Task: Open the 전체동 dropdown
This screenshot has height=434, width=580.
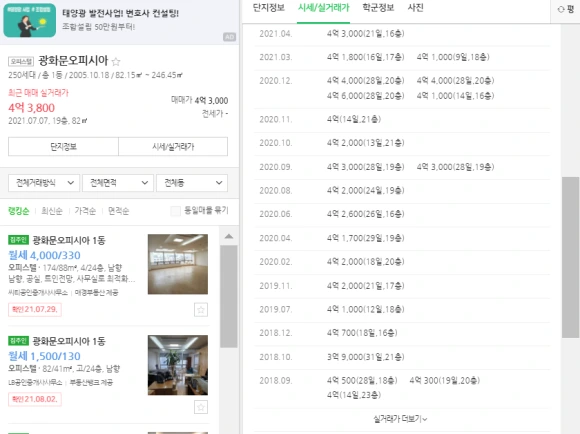Action: point(192,183)
